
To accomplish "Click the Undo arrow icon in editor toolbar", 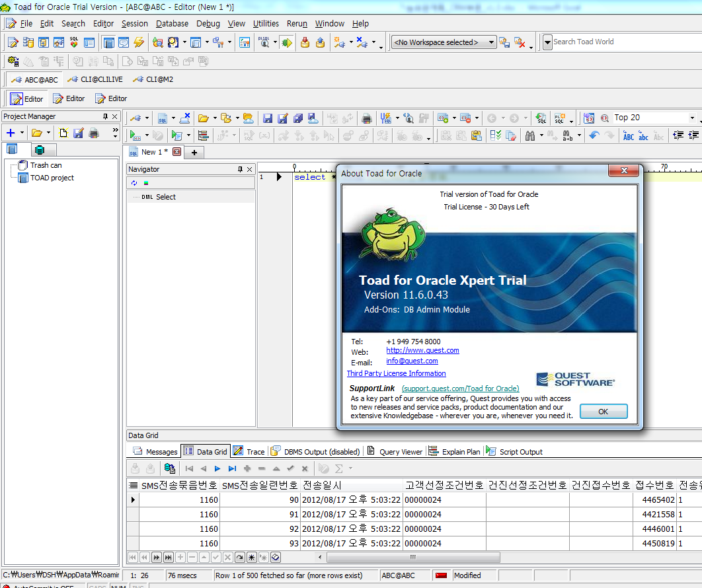I will click(x=594, y=135).
